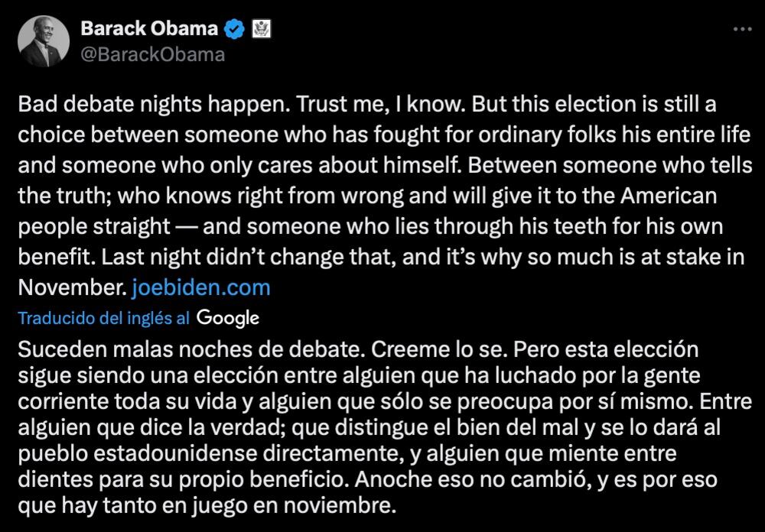Click the 'Traducido del inglés al' label
This screenshot has height=532, width=765.
(104, 318)
